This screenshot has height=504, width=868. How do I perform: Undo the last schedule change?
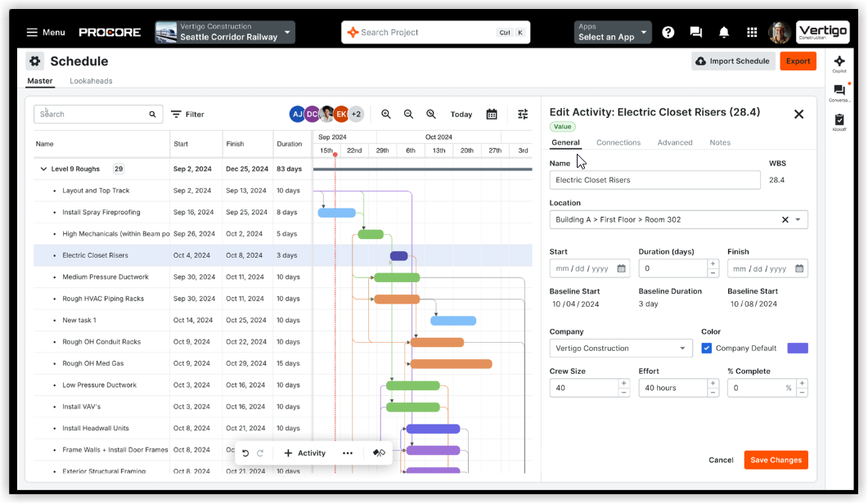click(x=246, y=452)
